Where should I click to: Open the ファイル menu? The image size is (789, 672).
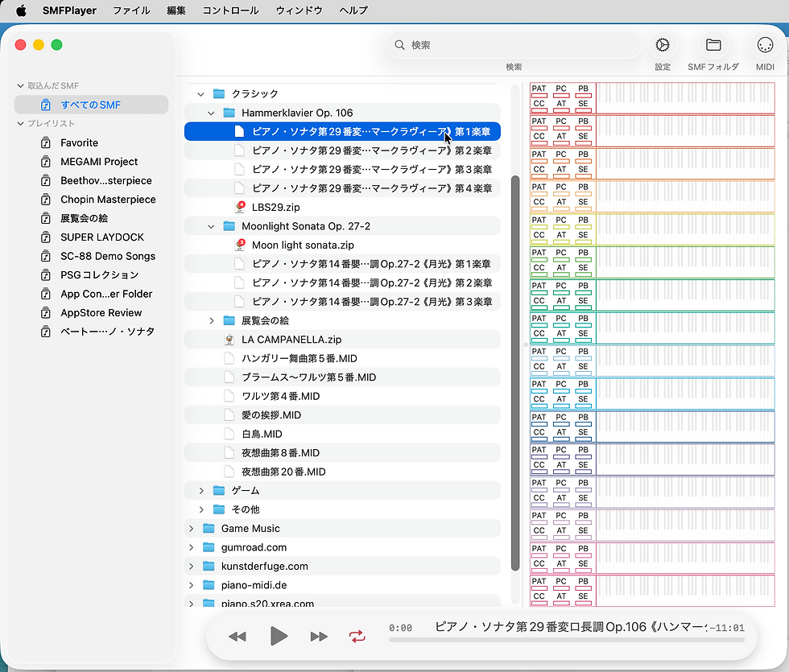[131, 10]
